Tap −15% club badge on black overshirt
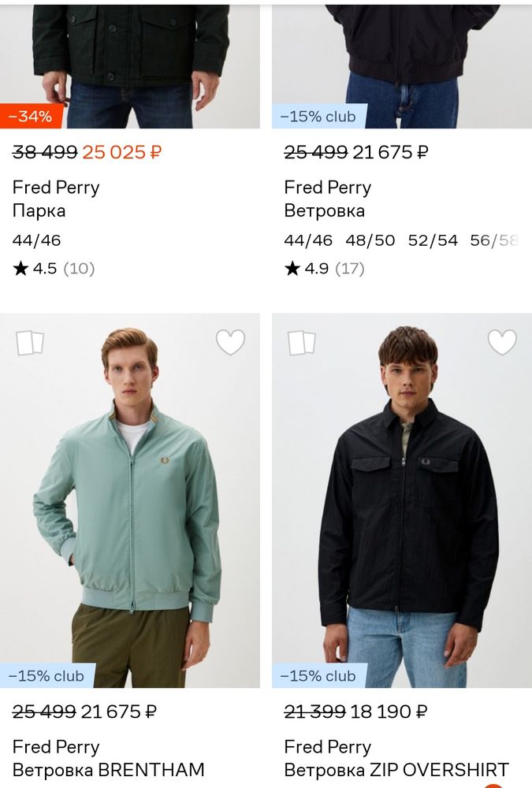532x788 pixels. pos(318,676)
